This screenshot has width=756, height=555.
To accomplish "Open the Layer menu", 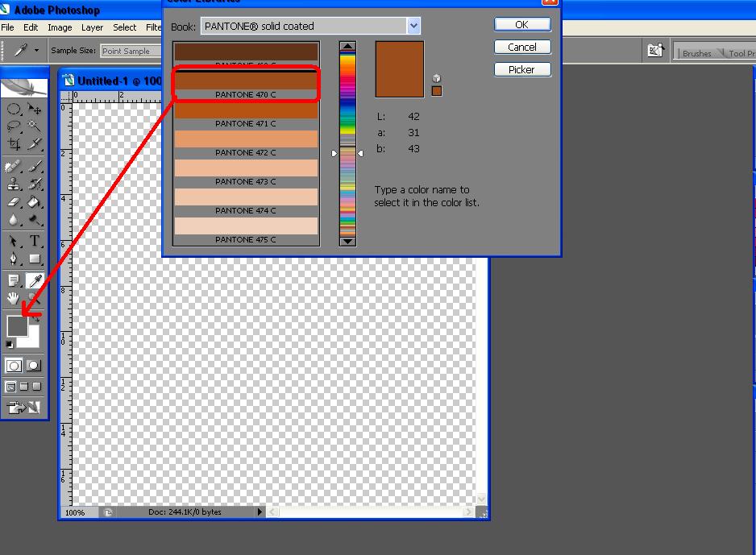I will tap(92, 27).
